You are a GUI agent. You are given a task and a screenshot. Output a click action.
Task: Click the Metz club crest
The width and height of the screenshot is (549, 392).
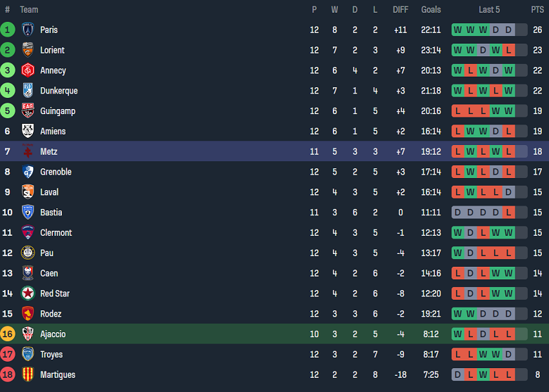click(x=28, y=151)
